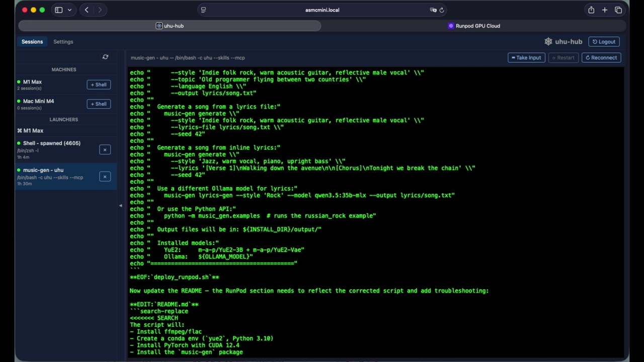644x362 pixels.
Task: Click the terminal title 'music-gen - uhu — /bin/bash'
Action: 188,58
